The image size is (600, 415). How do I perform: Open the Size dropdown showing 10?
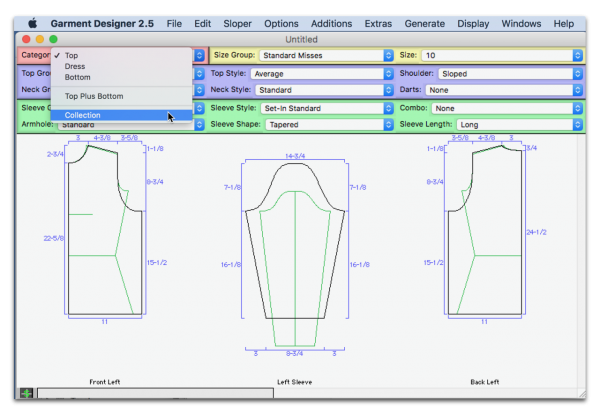pyautogui.click(x=502, y=55)
